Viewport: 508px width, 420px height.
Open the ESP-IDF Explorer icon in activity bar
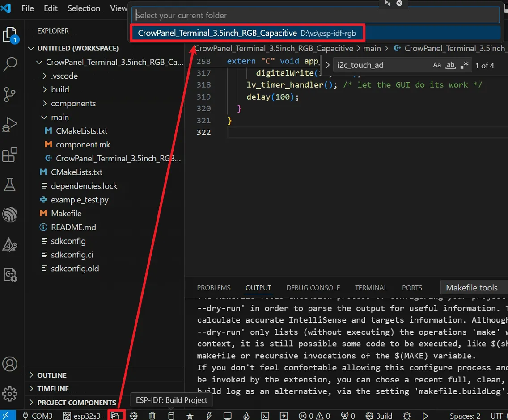click(10, 214)
